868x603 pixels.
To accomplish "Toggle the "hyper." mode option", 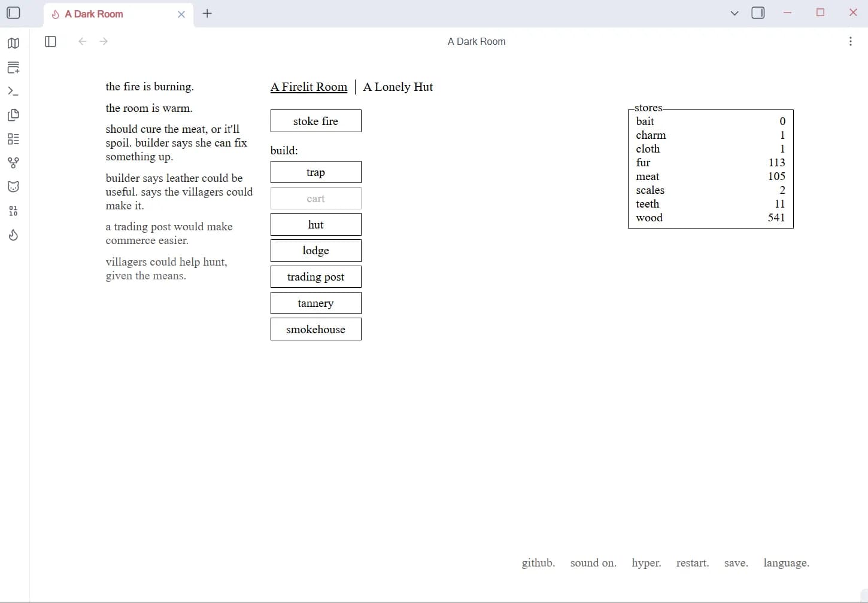I will coord(647,563).
